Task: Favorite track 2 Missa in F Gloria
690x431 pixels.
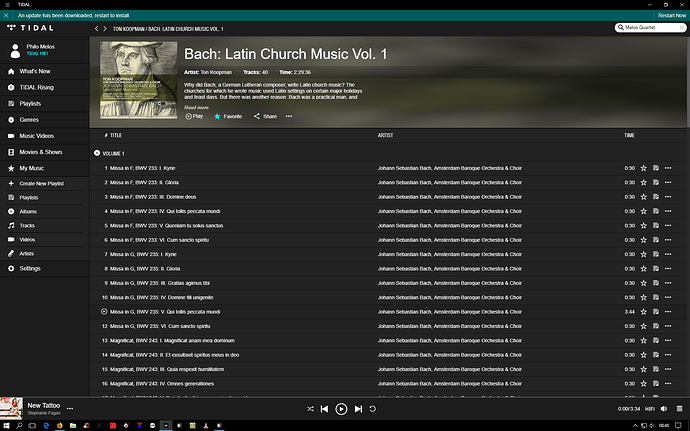Action: click(x=643, y=183)
